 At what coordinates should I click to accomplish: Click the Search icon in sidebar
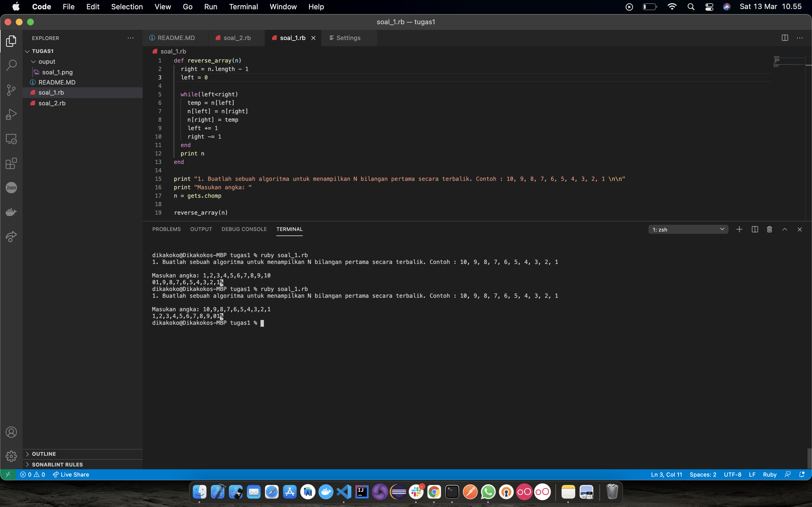tap(11, 65)
